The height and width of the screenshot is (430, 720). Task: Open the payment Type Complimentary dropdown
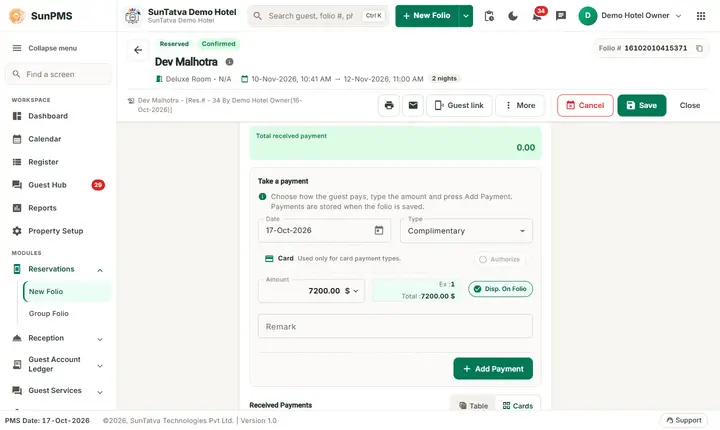coord(467,231)
